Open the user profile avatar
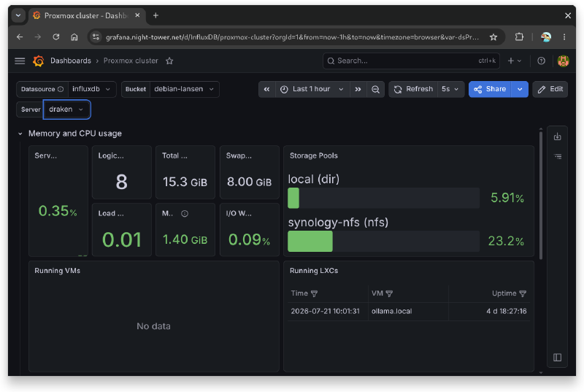 (x=563, y=61)
